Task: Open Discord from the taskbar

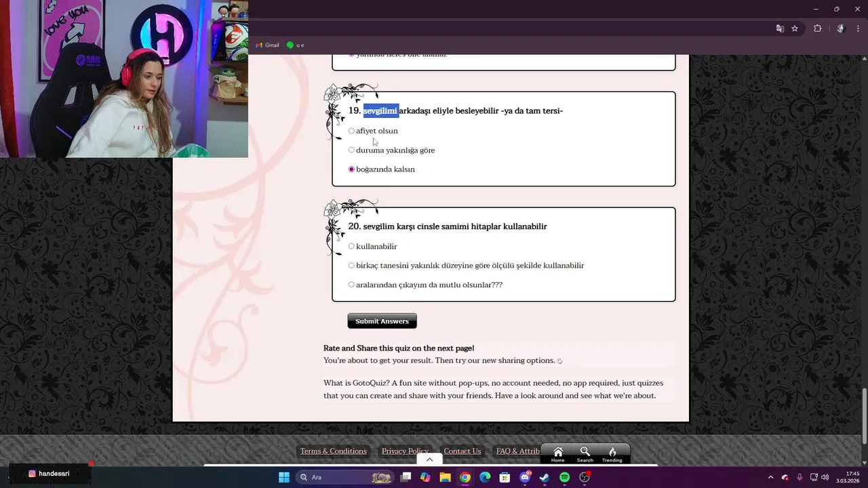Action: point(525,477)
